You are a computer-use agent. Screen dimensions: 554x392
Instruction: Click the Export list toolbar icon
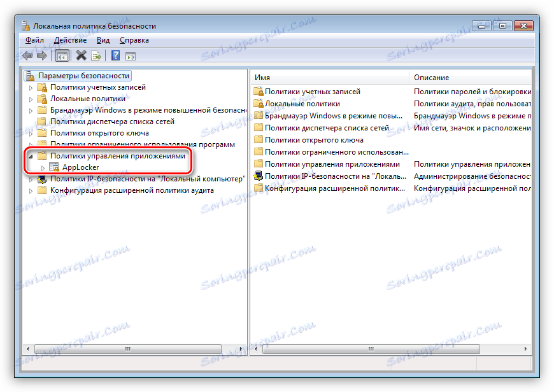coord(96,55)
